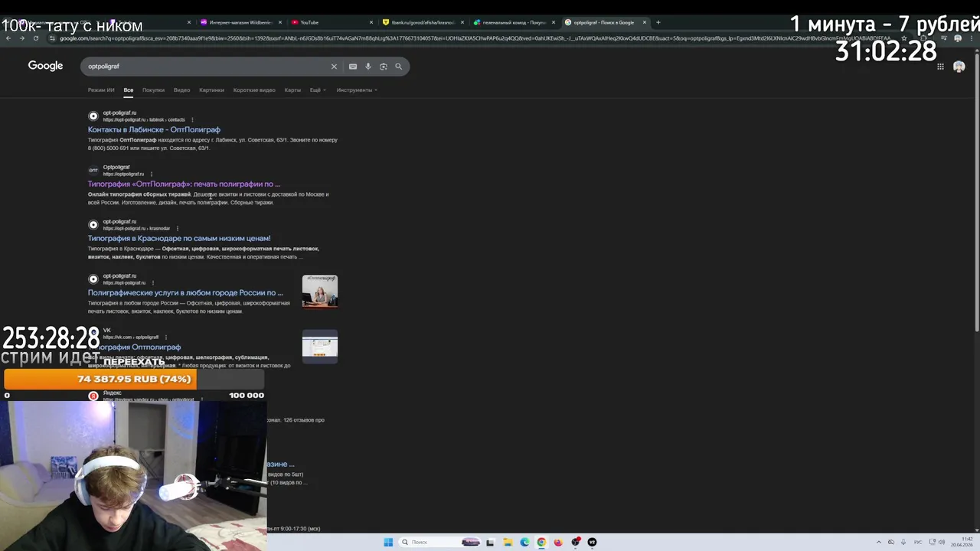Click the opt-poligraf.ru › krasnodar breadcrumb
Viewport: 980px width, 551px height.
136,228
